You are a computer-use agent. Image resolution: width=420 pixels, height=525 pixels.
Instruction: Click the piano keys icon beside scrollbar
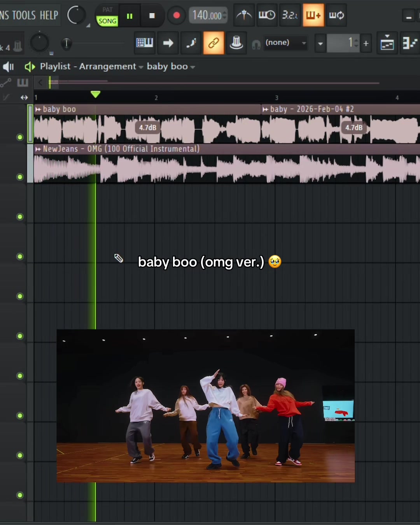[x=23, y=82]
